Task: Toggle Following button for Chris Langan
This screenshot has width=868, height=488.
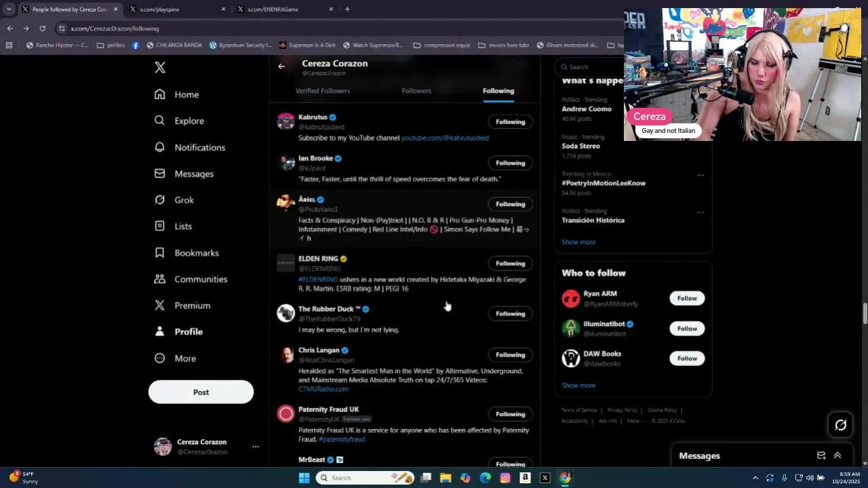Action: pyautogui.click(x=510, y=354)
